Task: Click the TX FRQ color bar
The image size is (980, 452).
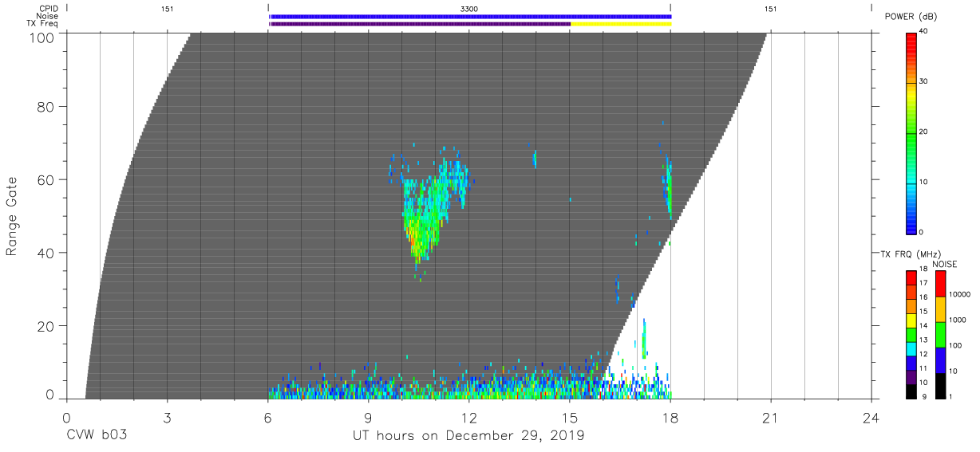Action: [x=911, y=335]
